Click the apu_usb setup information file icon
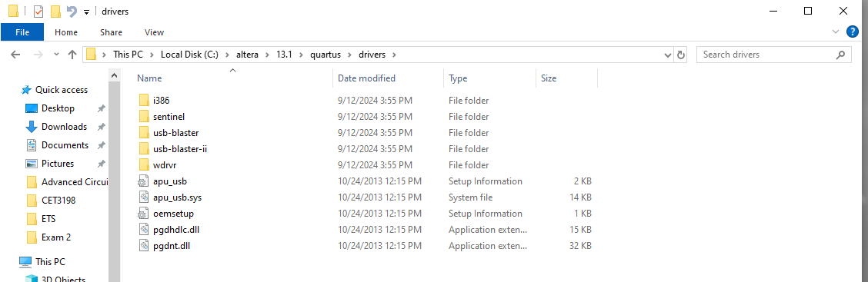868x282 pixels. [x=143, y=181]
